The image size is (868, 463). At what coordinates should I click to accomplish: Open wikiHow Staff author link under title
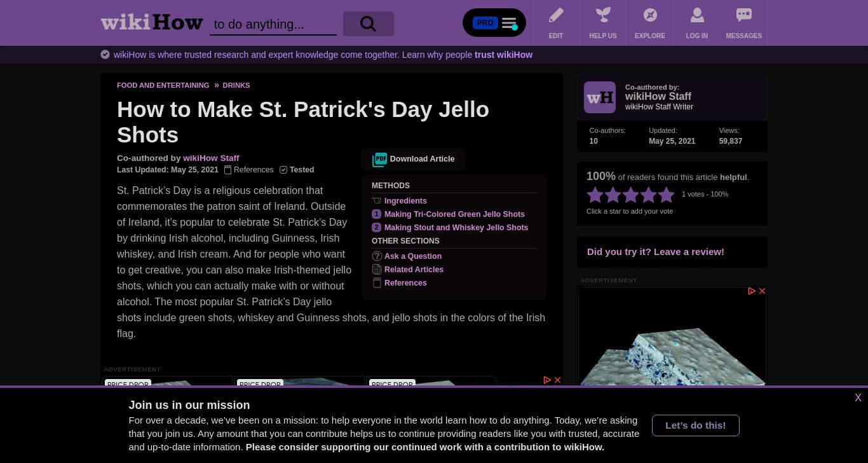pos(211,158)
